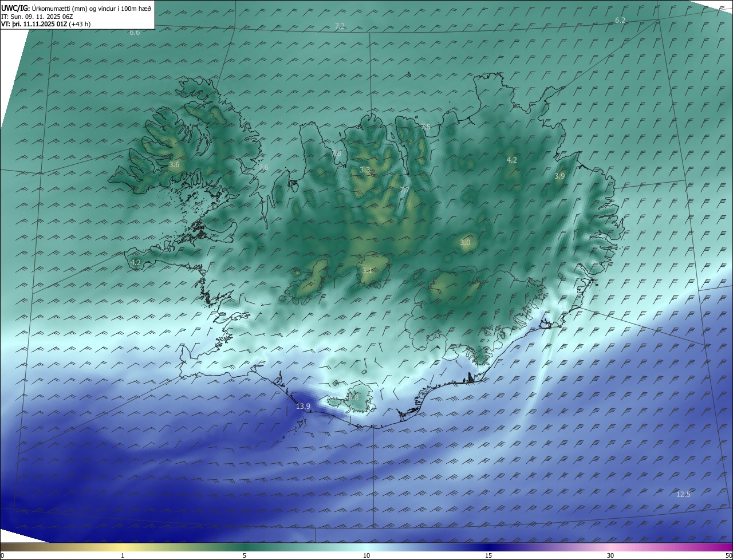733x560 pixels.
Task: Click the 6.8 value label
Action: coord(353,397)
